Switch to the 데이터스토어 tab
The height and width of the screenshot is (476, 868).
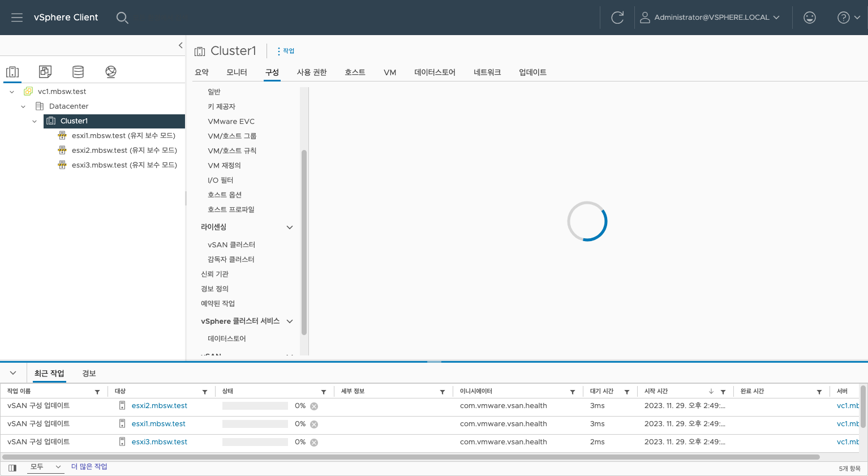coord(435,72)
